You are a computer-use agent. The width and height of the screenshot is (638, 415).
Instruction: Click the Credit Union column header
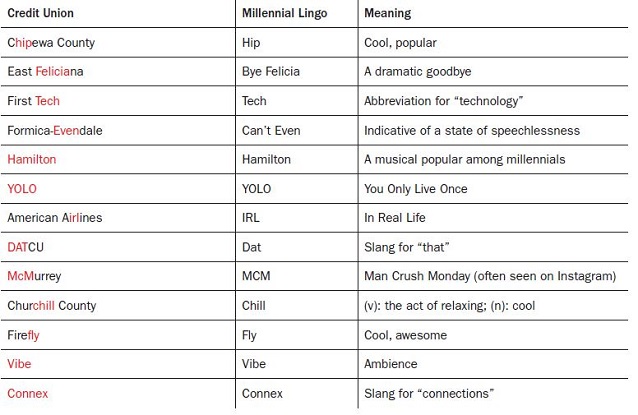(40, 14)
